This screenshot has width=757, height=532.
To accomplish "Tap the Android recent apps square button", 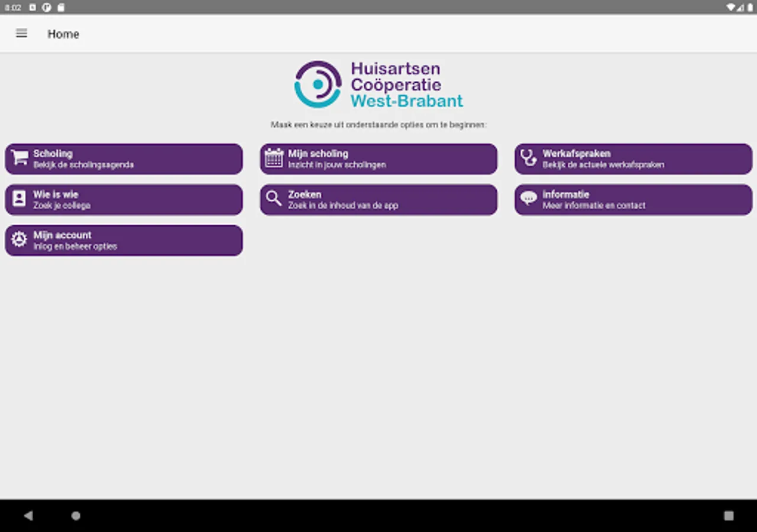I will tap(729, 515).
